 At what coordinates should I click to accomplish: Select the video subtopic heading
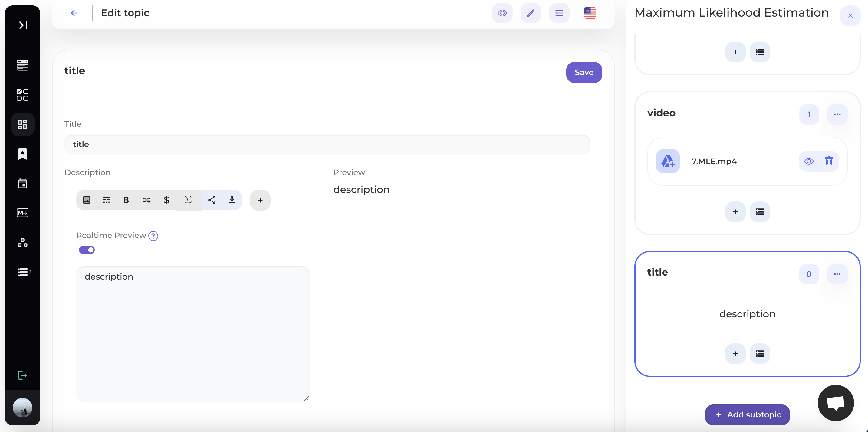pyautogui.click(x=662, y=113)
